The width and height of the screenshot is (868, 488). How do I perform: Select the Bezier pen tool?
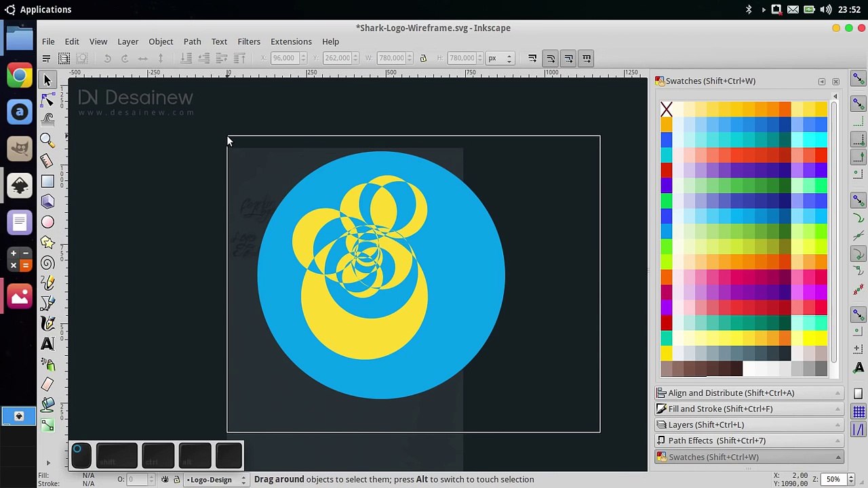pos(47,303)
